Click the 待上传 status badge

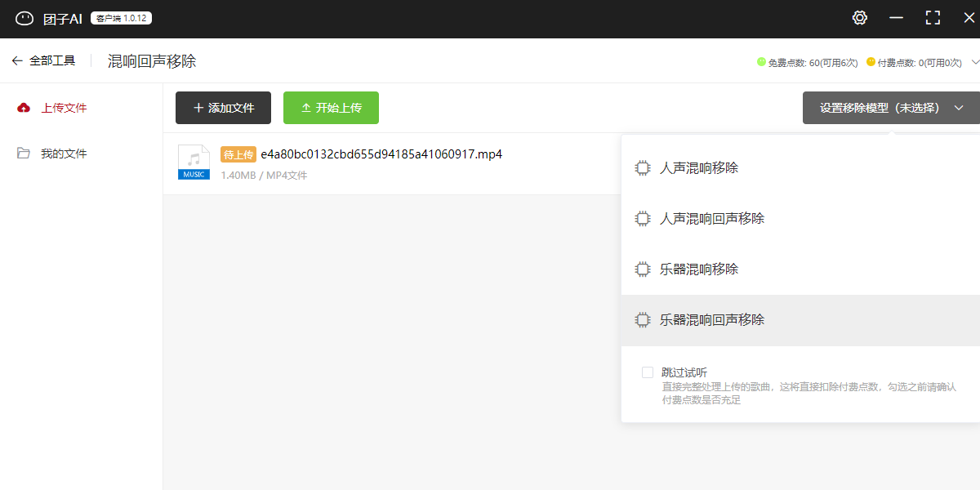[238, 154]
